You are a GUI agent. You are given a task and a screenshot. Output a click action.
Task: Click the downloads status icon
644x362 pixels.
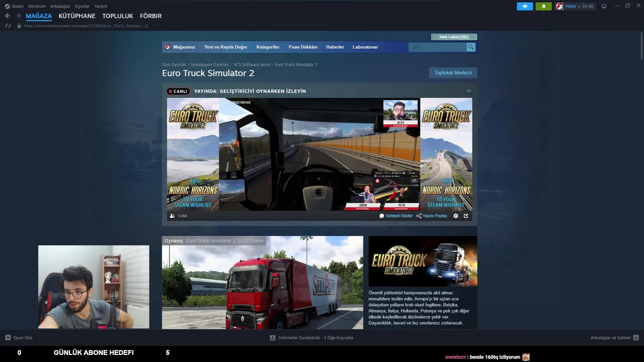coord(273,337)
